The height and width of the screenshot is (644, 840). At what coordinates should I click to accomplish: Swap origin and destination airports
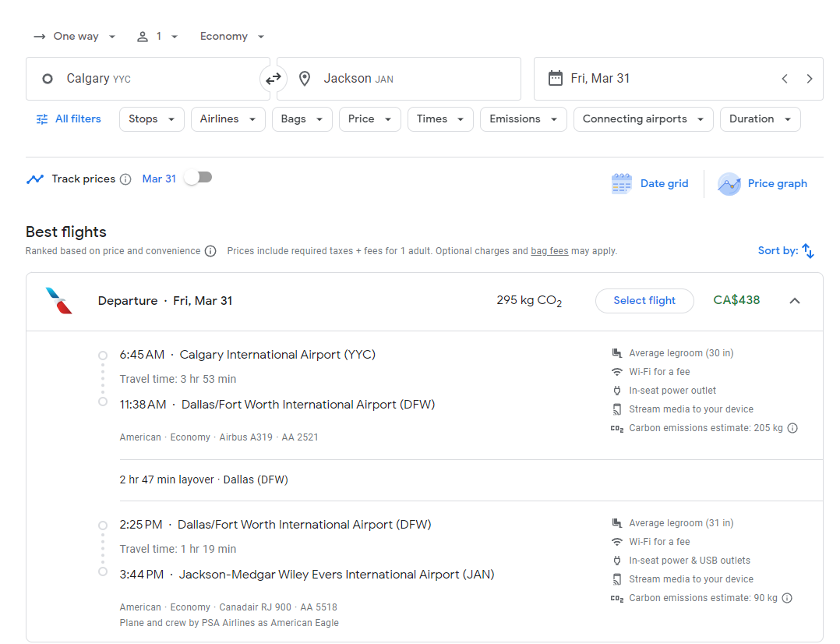click(x=274, y=79)
